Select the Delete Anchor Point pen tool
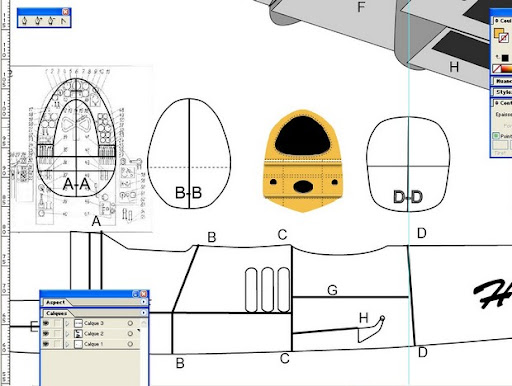512x386 pixels. (51, 21)
